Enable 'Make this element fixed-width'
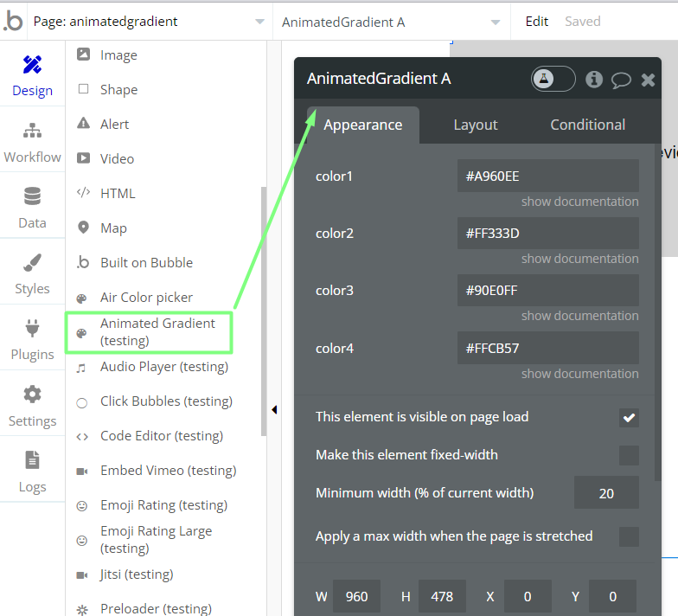 629,455
